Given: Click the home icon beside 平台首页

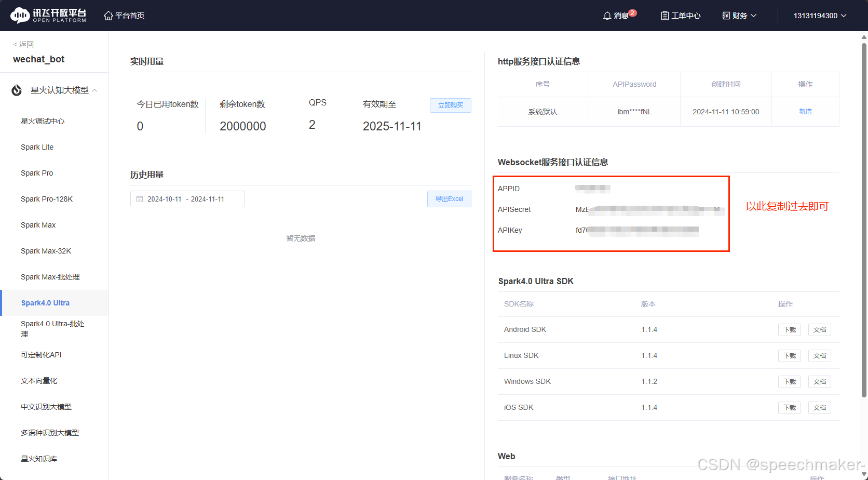Looking at the screenshot, I should click(x=108, y=16).
